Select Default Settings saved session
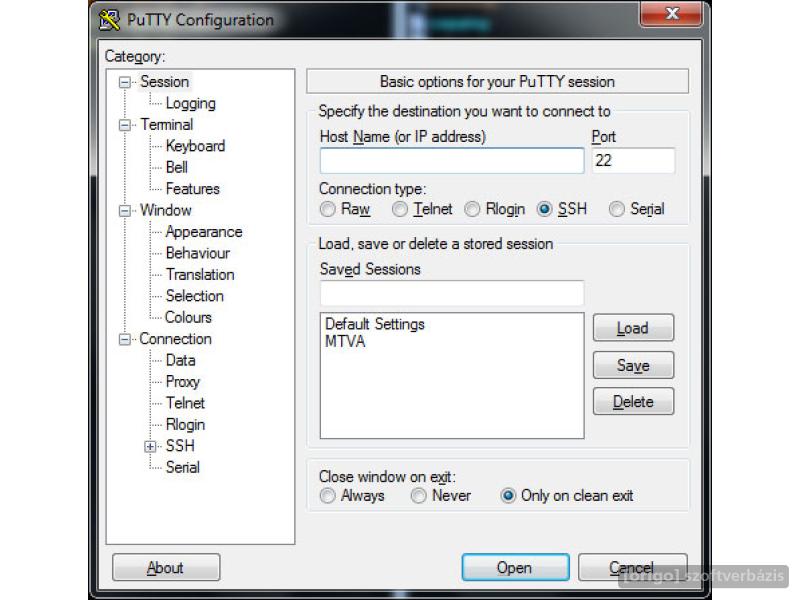 [374, 324]
